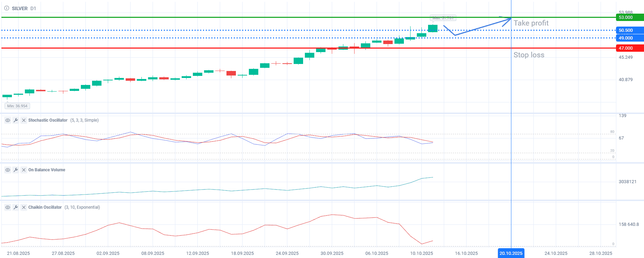The image size is (644, 258).
Task: Toggle Chaikin Oscillator visibility eye
Action: pyautogui.click(x=7, y=207)
